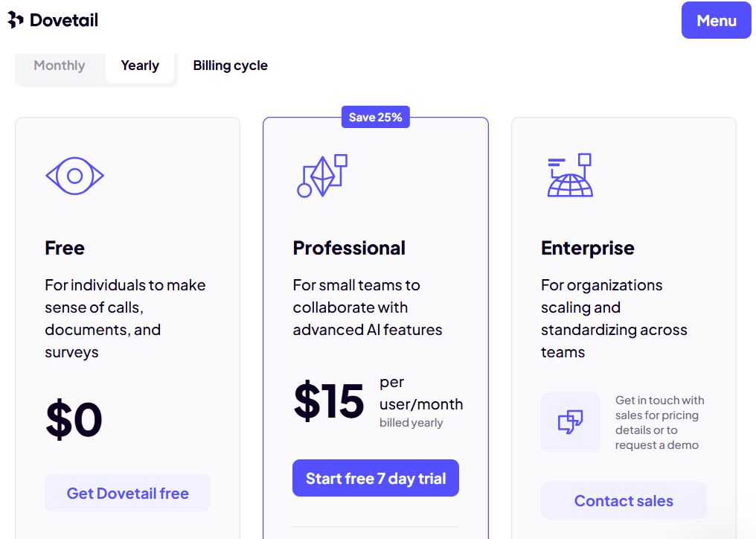
Task: Start free 7 day trial
Action: coord(376,478)
